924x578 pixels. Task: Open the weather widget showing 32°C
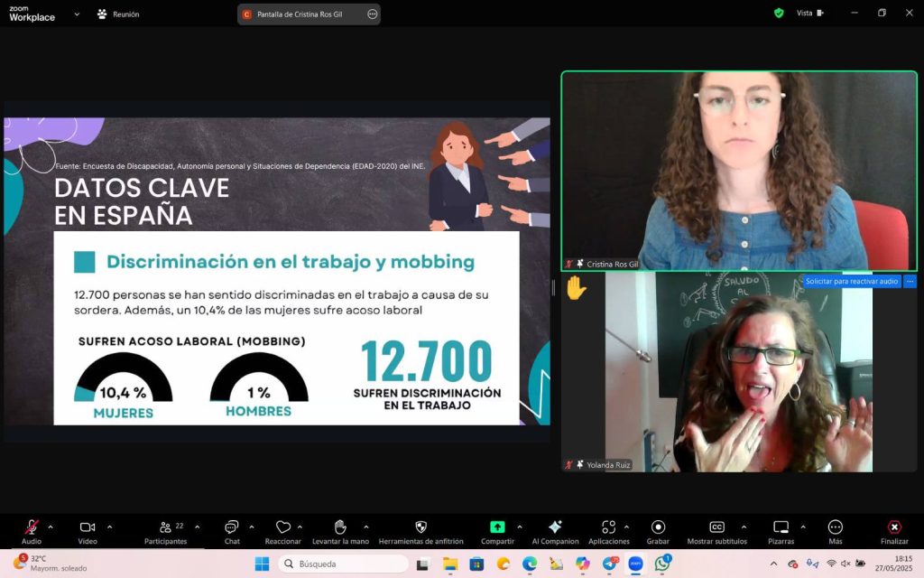[x=51, y=564]
